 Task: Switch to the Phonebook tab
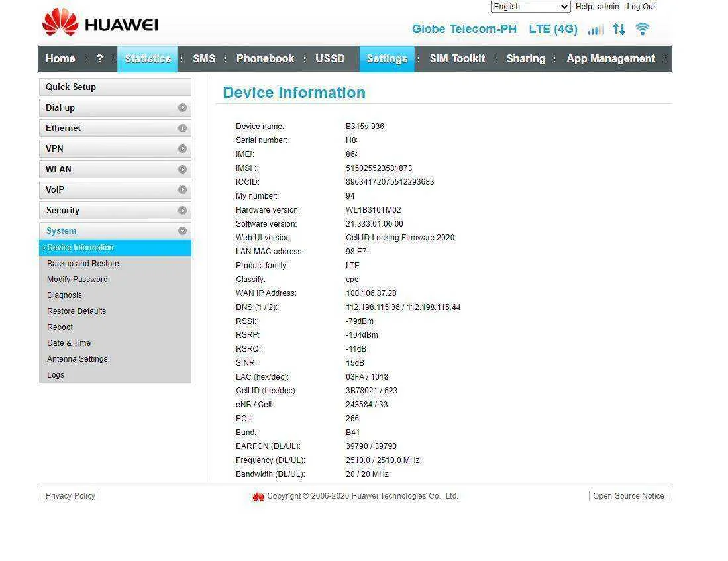(265, 58)
